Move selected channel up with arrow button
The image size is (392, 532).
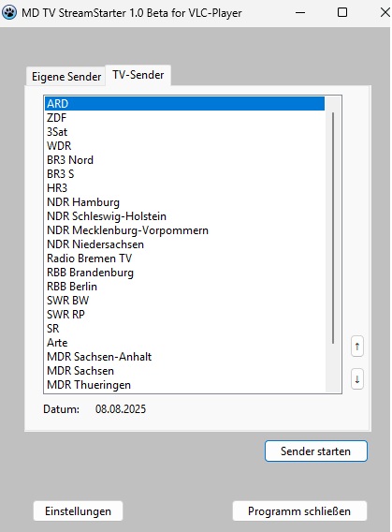click(x=357, y=347)
